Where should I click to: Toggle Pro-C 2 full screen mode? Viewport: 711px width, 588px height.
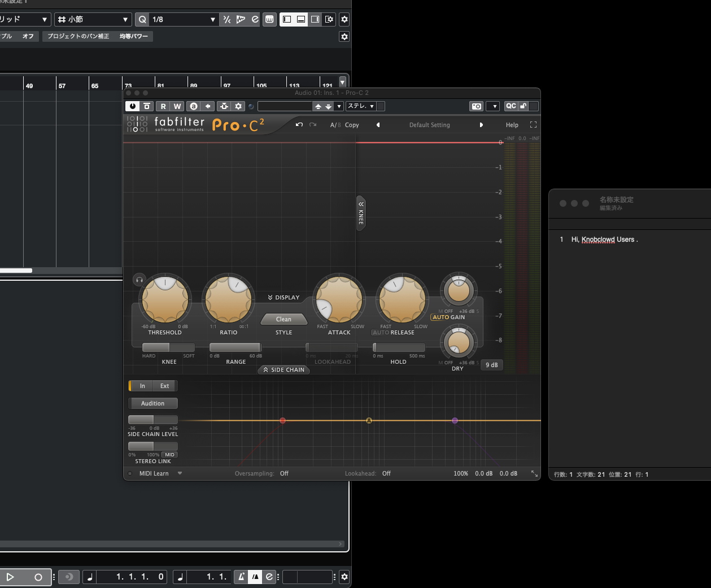point(533,125)
